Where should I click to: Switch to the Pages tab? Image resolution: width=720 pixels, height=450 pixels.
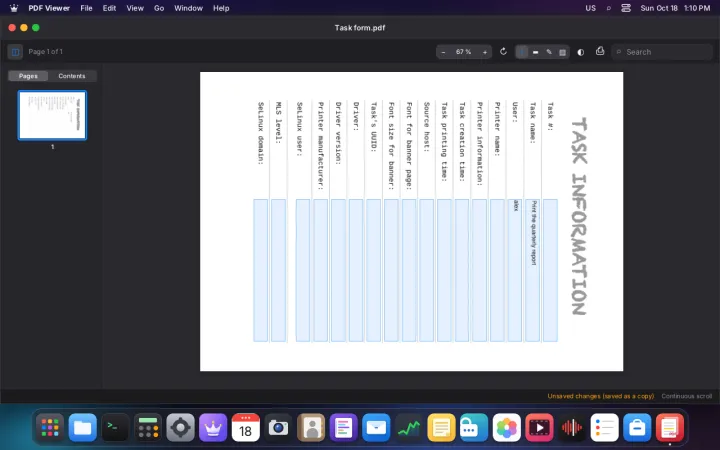point(28,76)
